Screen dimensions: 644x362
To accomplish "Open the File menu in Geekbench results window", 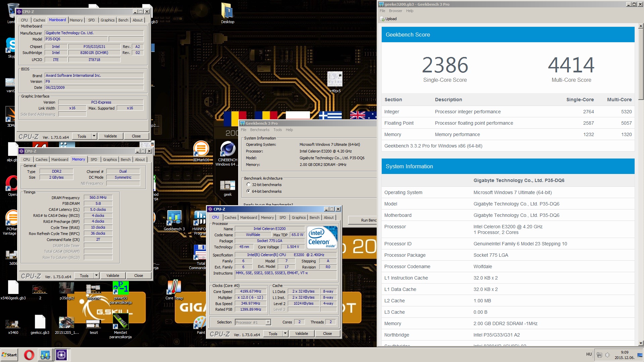I will [382, 11].
